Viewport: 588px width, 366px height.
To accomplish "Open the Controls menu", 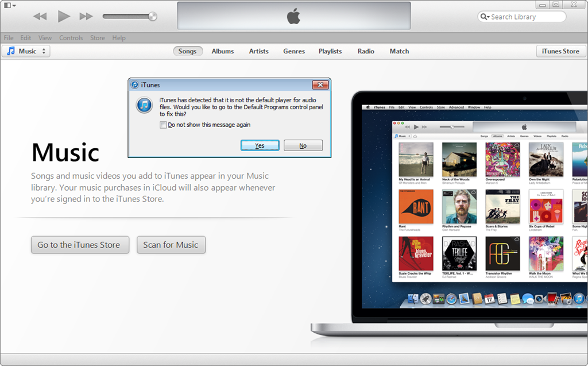I will (x=71, y=38).
